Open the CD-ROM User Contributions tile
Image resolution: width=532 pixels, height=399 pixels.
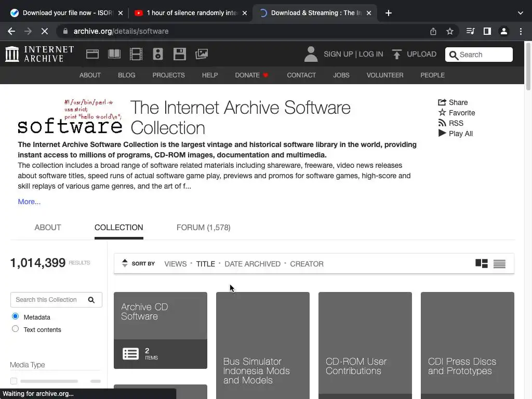tap(365, 345)
